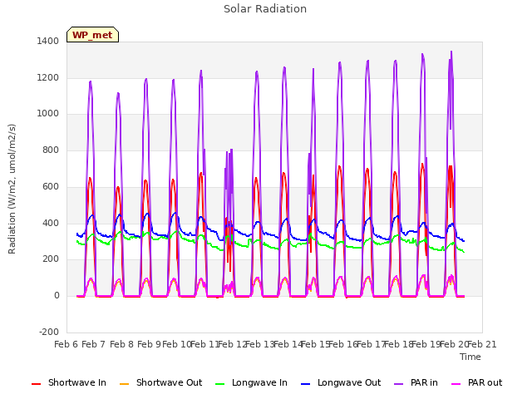
Task: Click the green Longwave In legend swatch
Action: coord(220,384)
